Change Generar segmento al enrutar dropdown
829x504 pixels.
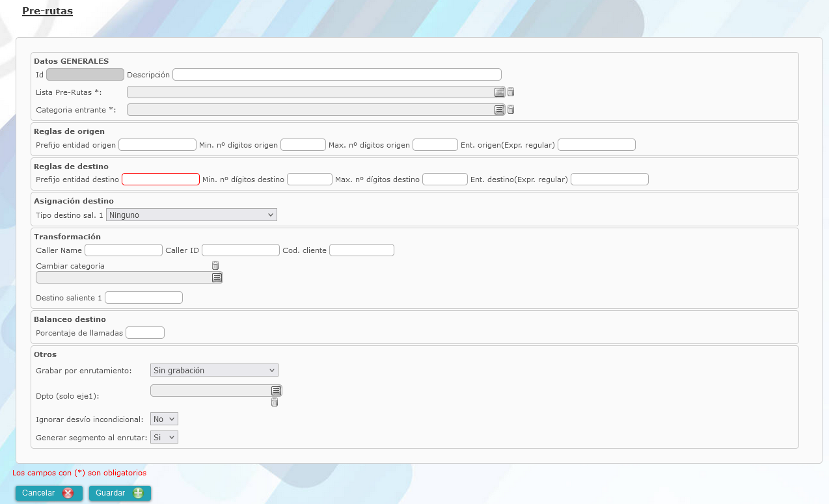click(x=164, y=438)
